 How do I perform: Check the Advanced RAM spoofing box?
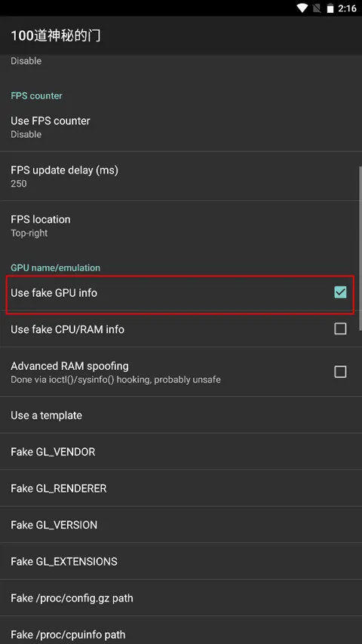(x=340, y=371)
